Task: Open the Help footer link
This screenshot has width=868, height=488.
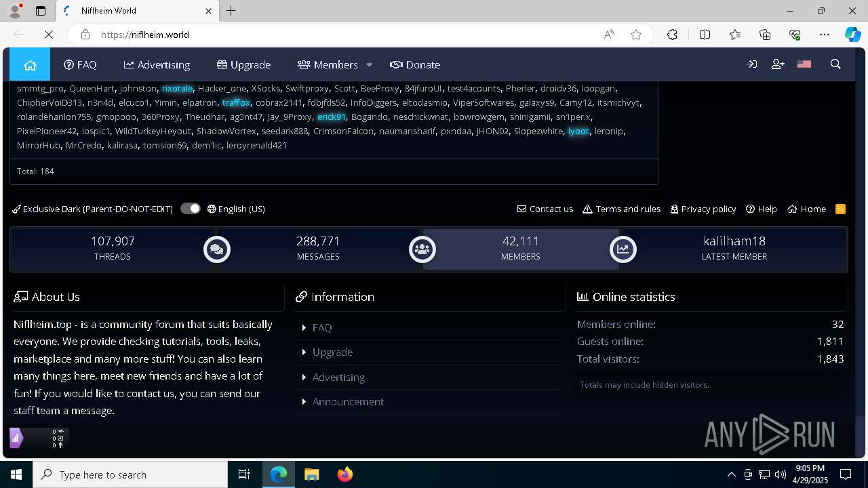Action: click(762, 209)
